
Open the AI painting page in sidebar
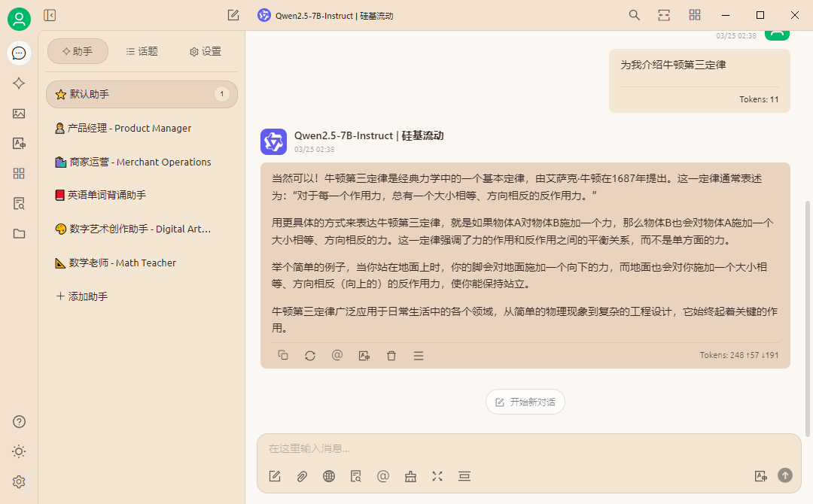(19, 113)
